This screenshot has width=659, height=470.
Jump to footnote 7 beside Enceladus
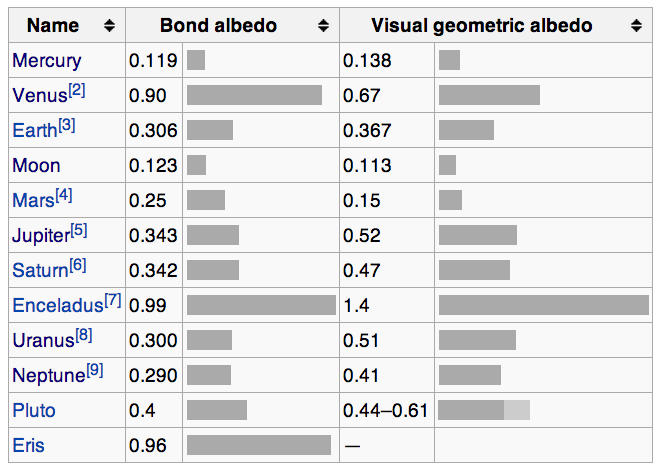click(x=113, y=301)
